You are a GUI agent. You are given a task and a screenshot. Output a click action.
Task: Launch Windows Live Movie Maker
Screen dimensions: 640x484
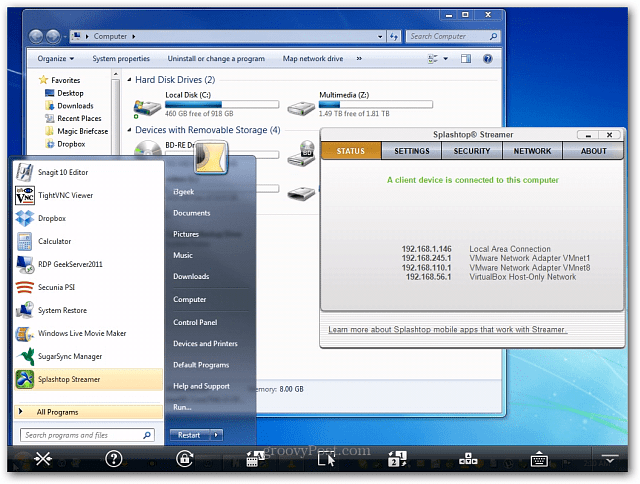(x=89, y=333)
